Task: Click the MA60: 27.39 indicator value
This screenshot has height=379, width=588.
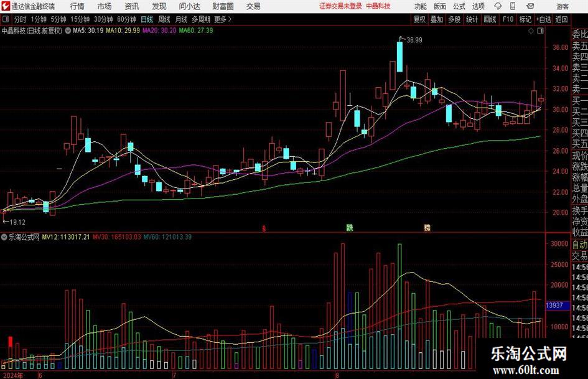Action: point(196,30)
